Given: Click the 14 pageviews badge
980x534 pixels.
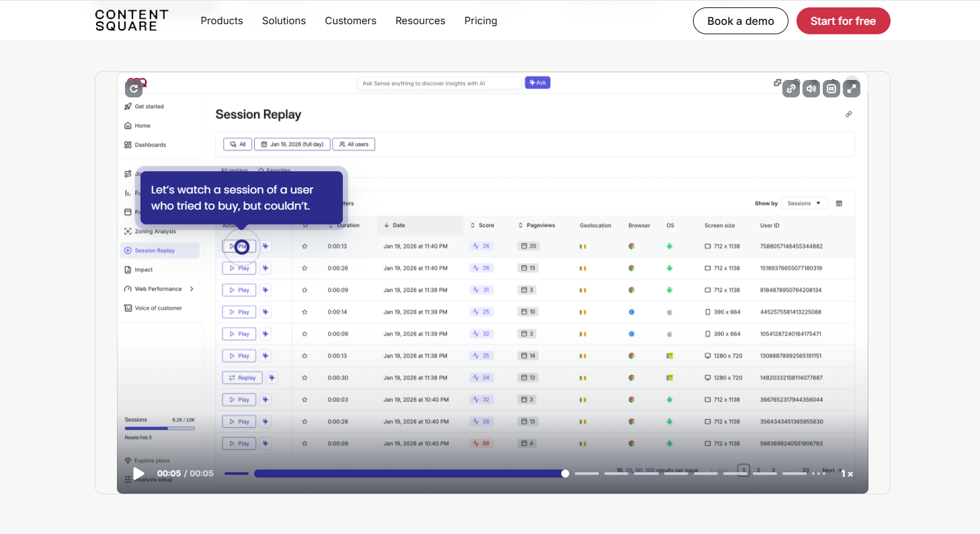Looking at the screenshot, I should (x=528, y=356).
